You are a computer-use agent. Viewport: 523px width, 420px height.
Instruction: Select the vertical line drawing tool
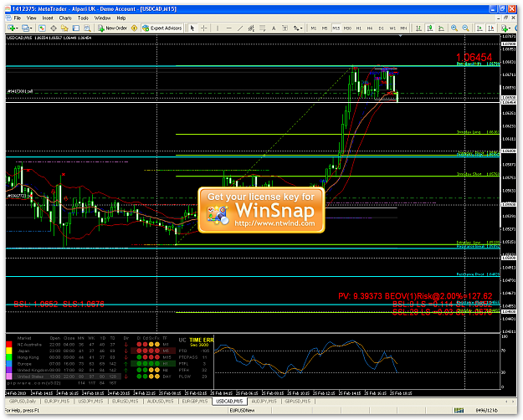(218, 28)
